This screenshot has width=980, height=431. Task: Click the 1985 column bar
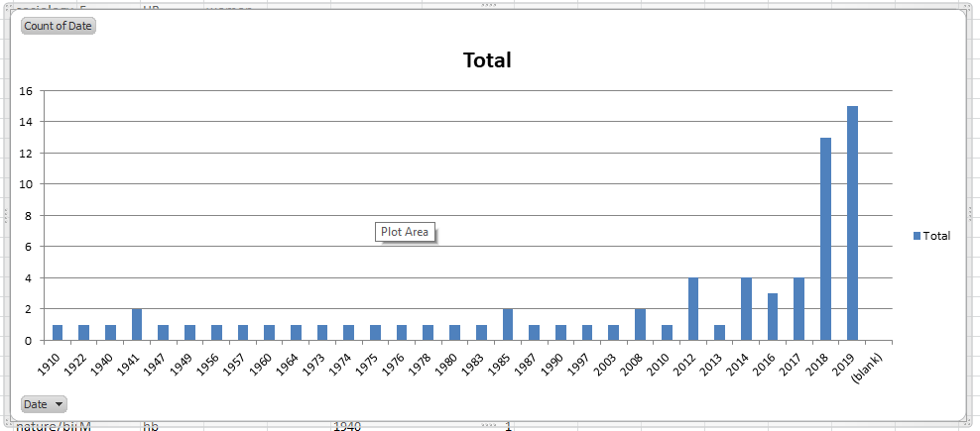pos(508,325)
